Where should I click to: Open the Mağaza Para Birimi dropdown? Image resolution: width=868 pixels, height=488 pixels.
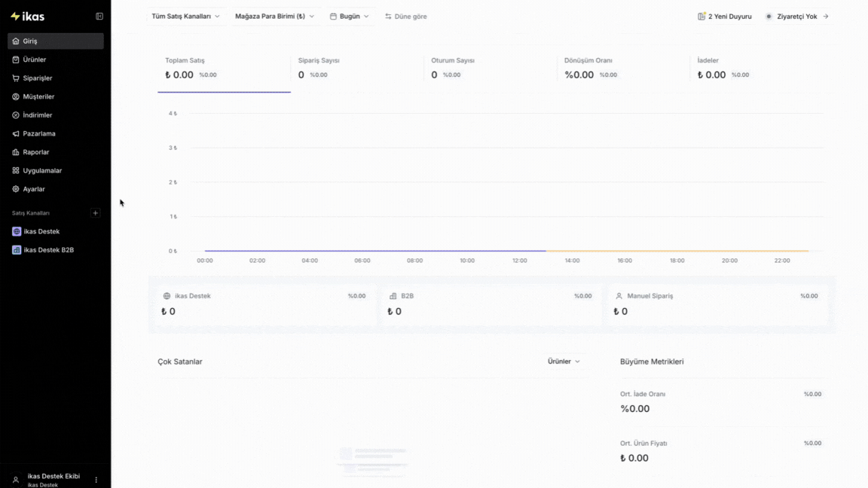point(274,16)
